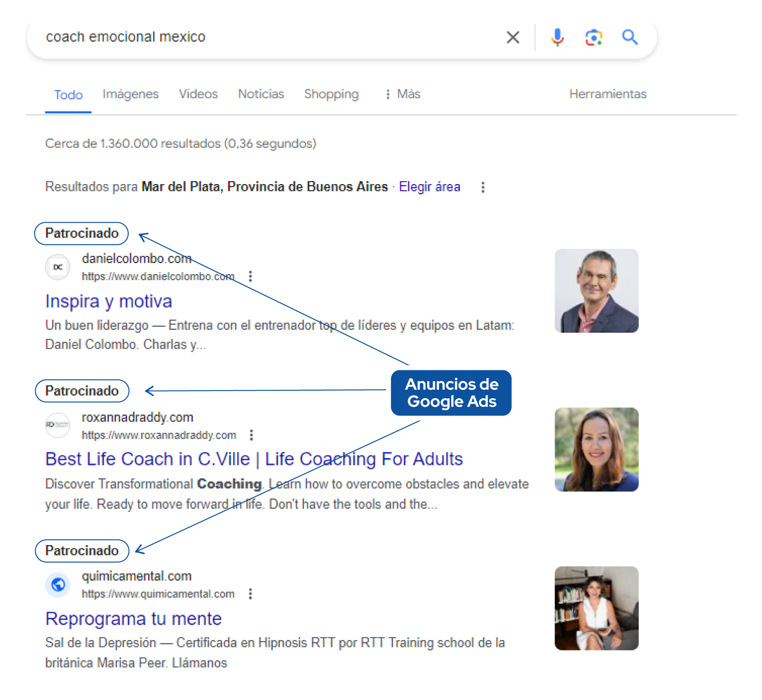Clear the search box with the X icon
Screen dimensions: 762x700
(x=513, y=37)
